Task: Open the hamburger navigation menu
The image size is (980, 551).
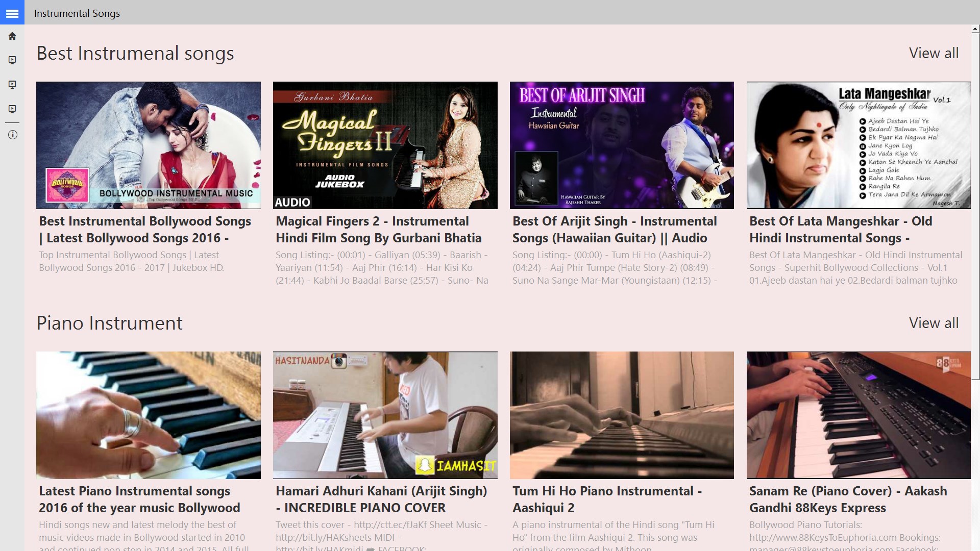Action: click(12, 13)
